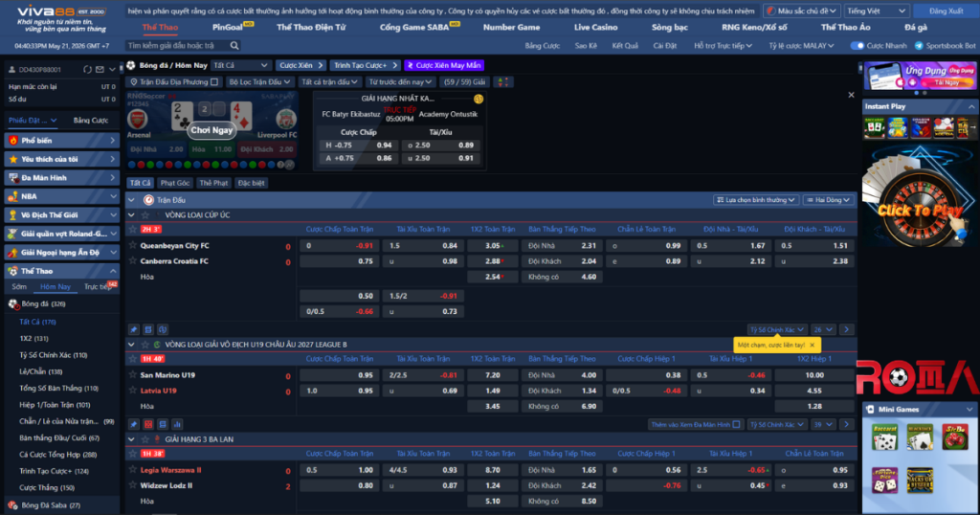The image size is (980, 515).
Task: Open Baccarat mini game icon
Action: point(884,437)
